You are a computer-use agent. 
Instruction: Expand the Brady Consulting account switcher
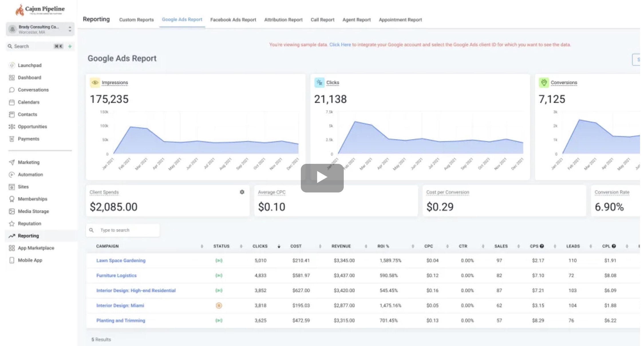coord(40,29)
